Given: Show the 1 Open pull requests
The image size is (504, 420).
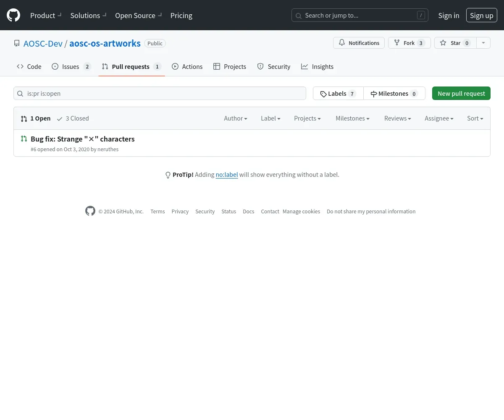Looking at the screenshot, I should (x=36, y=118).
